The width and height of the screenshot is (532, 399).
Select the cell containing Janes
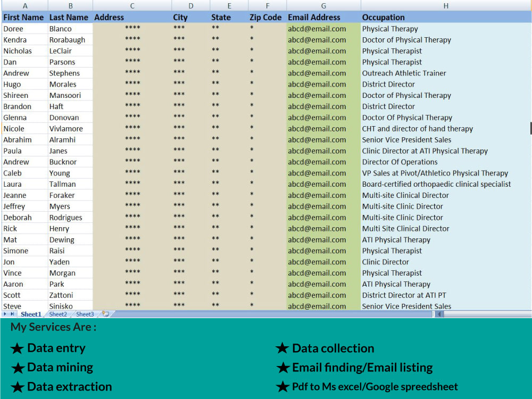point(70,151)
